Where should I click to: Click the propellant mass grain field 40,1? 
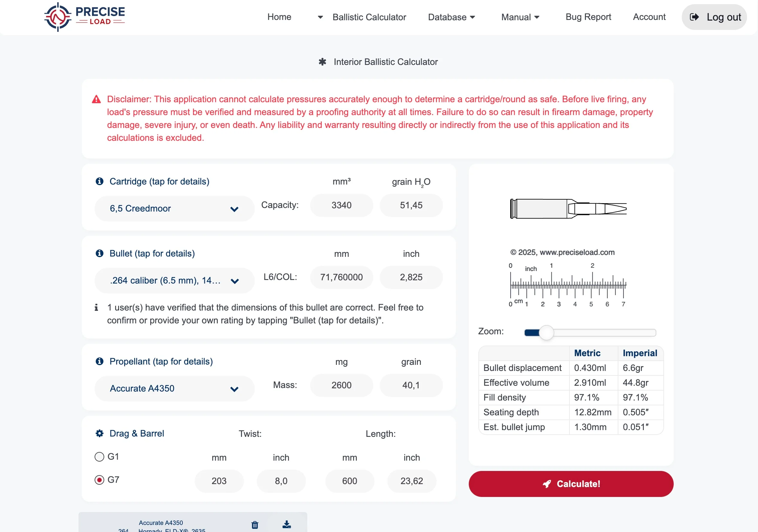pos(411,385)
